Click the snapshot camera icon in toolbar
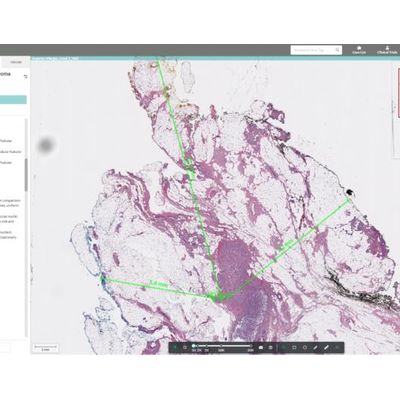Screen dimensions: 400x400 261,347
